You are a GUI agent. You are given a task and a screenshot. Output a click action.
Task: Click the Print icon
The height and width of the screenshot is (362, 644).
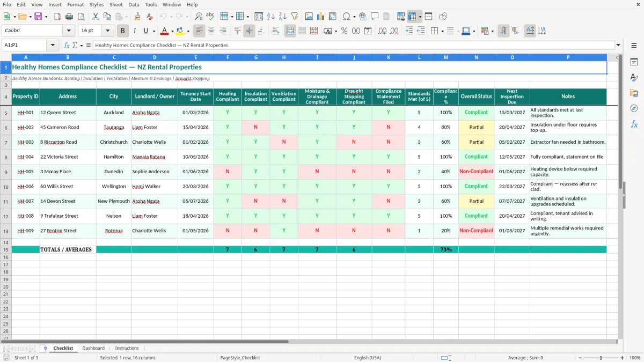coord(69,17)
